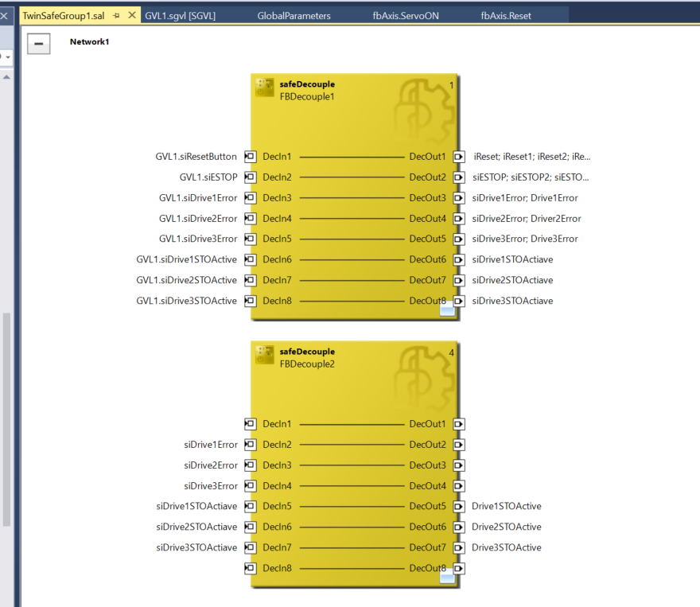Click FBDecouple2 DecIn1 input port icon
The height and width of the screenshot is (607, 700).
click(x=251, y=424)
